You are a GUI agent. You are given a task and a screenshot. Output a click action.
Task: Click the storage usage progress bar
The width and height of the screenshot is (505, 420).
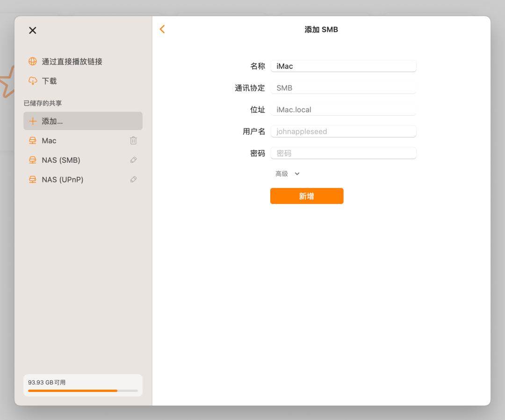click(83, 391)
